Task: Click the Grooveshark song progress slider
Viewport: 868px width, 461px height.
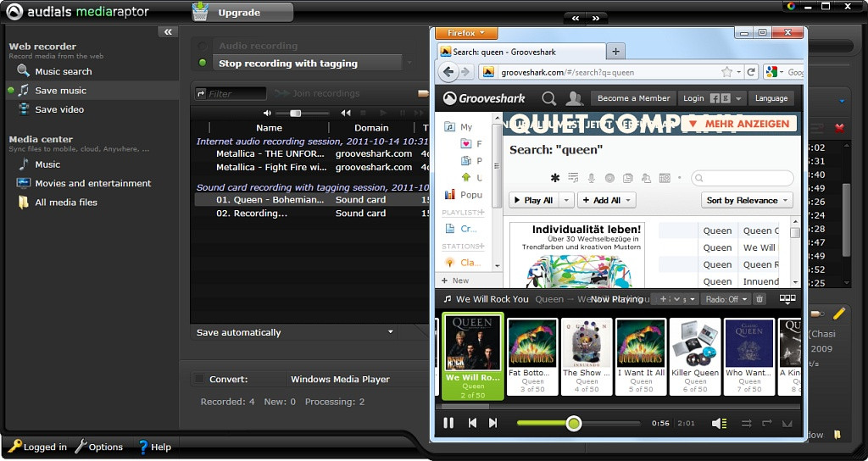Action: (x=578, y=424)
